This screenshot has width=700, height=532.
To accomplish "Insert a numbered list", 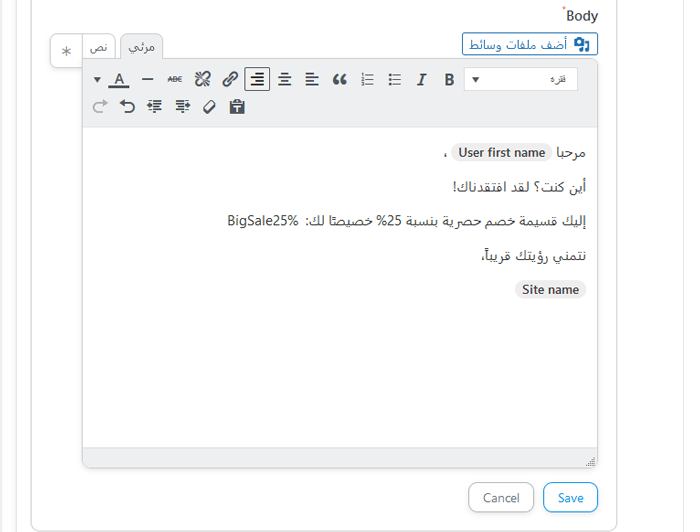I will pyautogui.click(x=367, y=79).
